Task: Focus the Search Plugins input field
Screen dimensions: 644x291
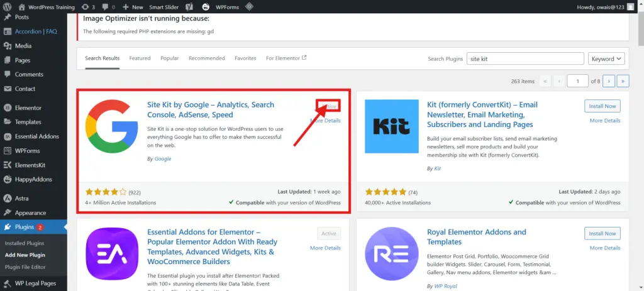Action: (x=525, y=58)
